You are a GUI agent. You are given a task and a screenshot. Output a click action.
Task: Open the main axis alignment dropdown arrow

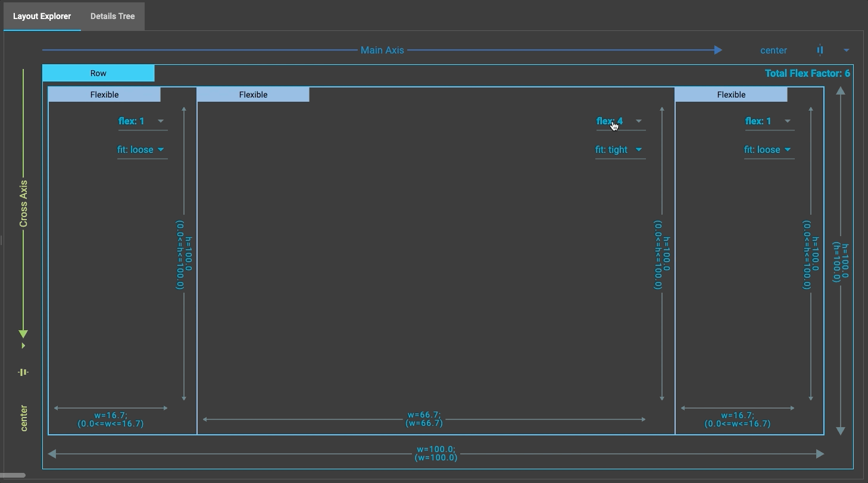[848, 50]
